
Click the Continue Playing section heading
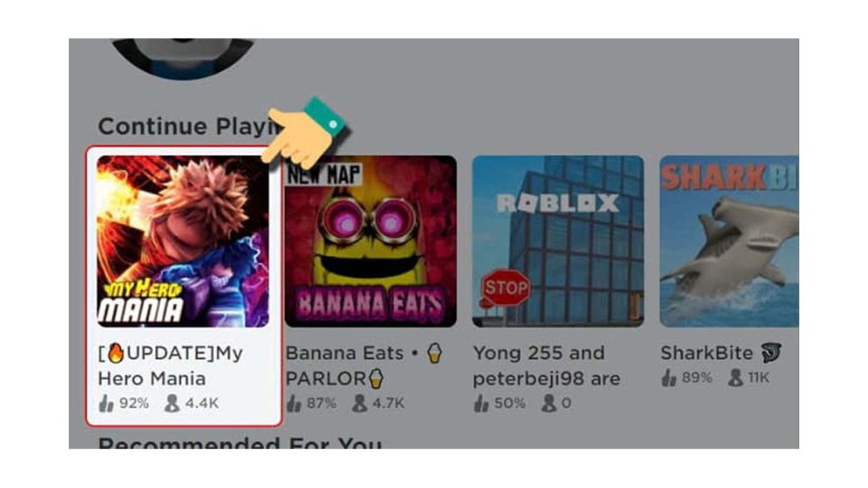click(x=191, y=127)
